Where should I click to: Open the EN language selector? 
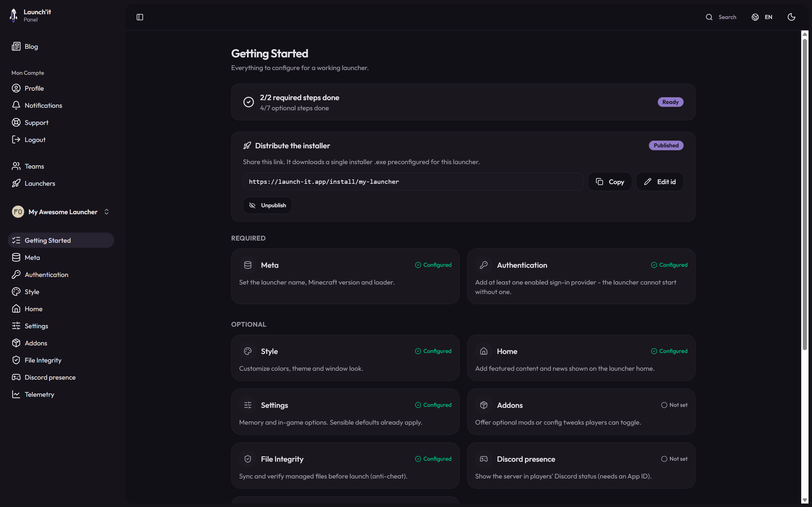click(762, 17)
